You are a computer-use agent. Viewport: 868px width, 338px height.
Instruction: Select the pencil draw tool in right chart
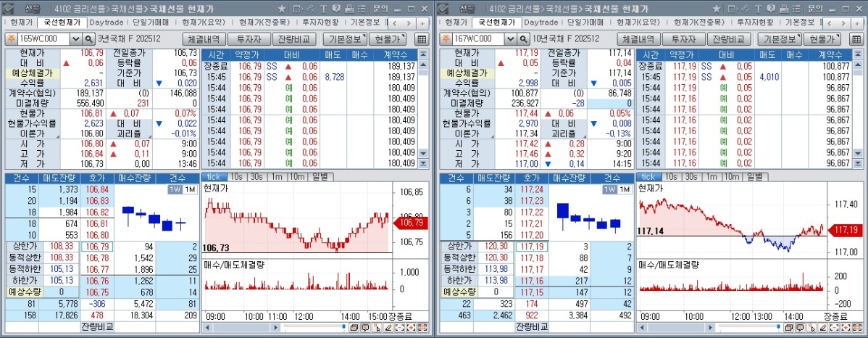823,327
